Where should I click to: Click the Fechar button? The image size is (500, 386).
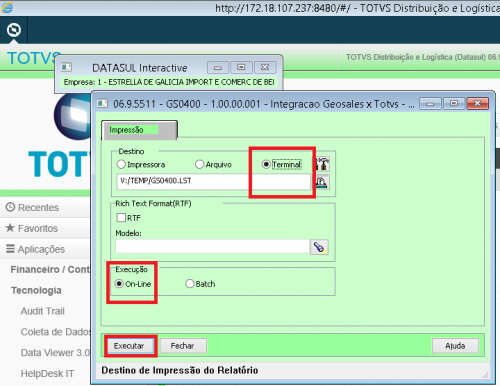click(x=183, y=346)
